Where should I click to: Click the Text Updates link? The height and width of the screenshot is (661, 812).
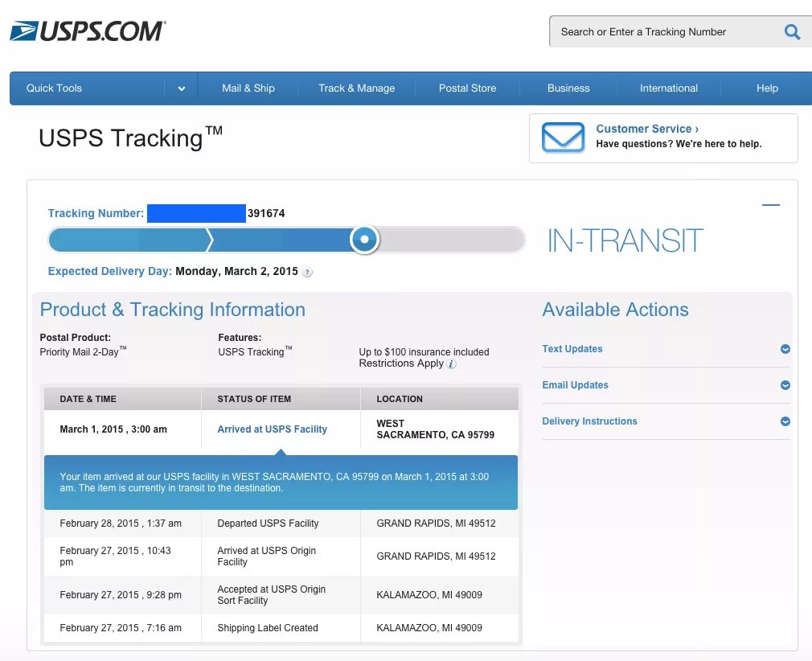pos(572,349)
